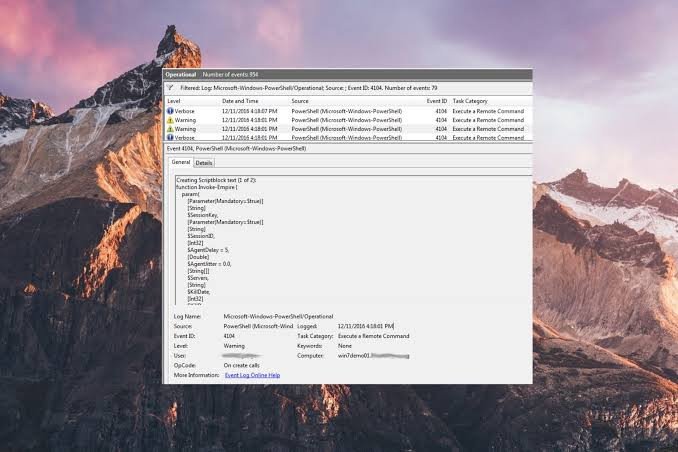Open the Event Log Online Help link
Screen dimensions: 678x452
coord(252,375)
